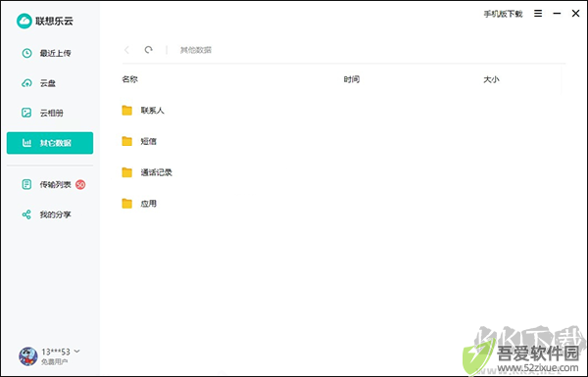This screenshot has width=588, height=377.
Task: Open the 应用 folder name
Action: 149,204
